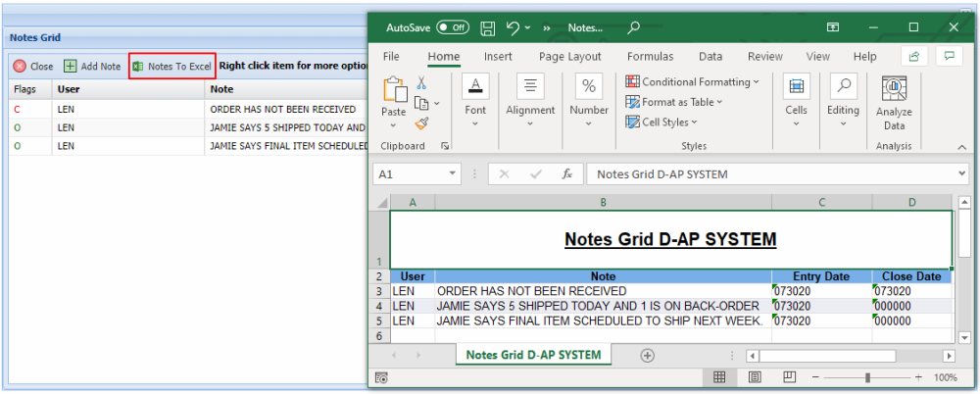Open the Conditional Formatting menu
This screenshot has height=394, width=980.
coord(693,82)
